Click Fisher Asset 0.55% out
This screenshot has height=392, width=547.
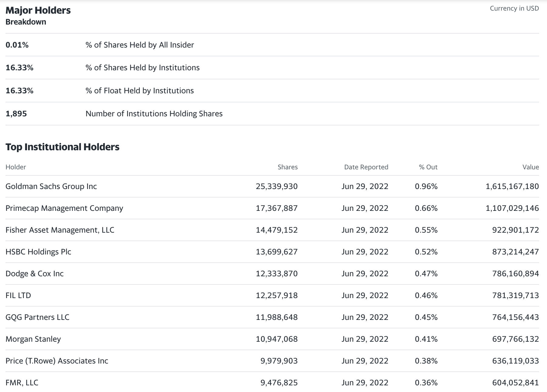[426, 230]
